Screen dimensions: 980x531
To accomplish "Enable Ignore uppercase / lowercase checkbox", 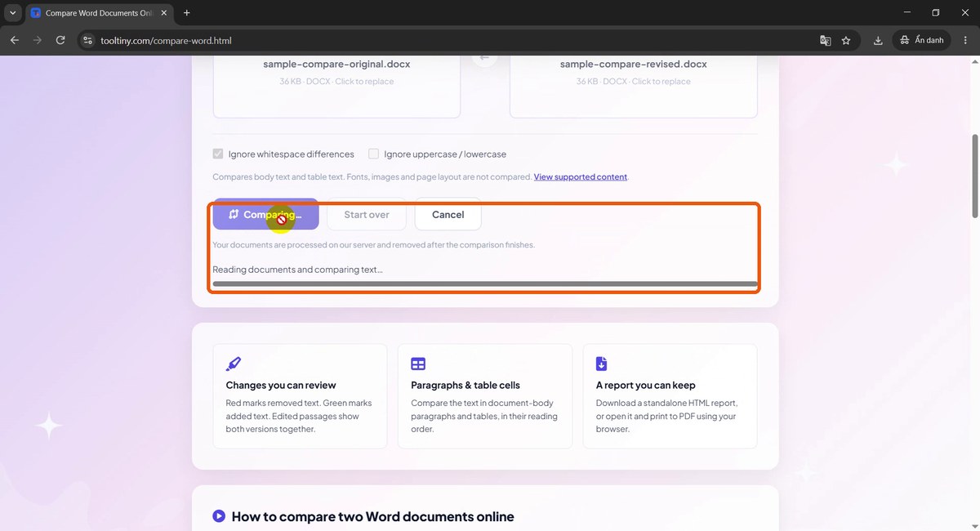I will click(x=374, y=154).
